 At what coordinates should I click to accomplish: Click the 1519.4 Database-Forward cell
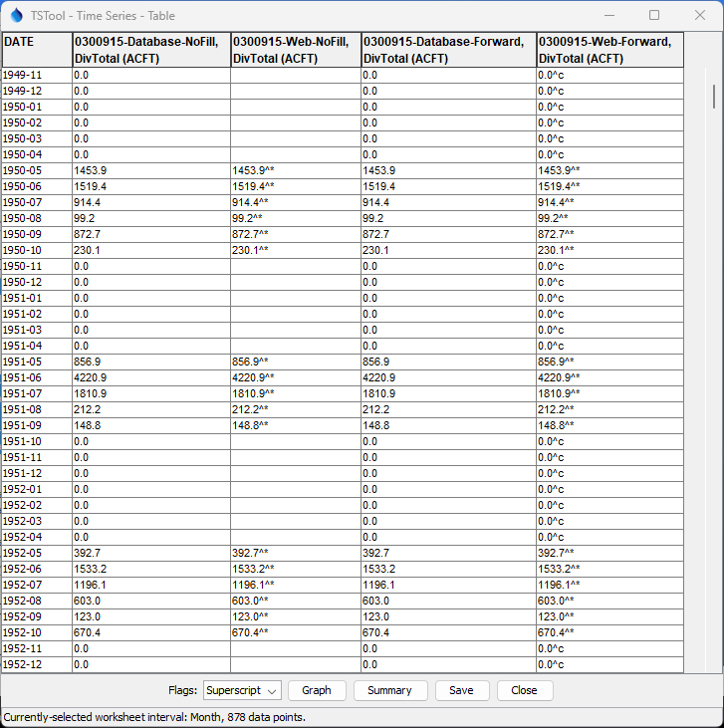click(448, 186)
